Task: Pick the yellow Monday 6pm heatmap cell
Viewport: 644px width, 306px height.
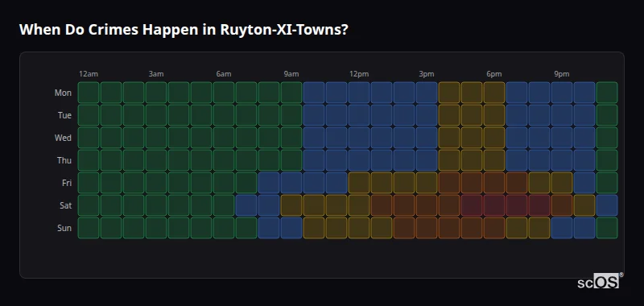Action: click(494, 93)
